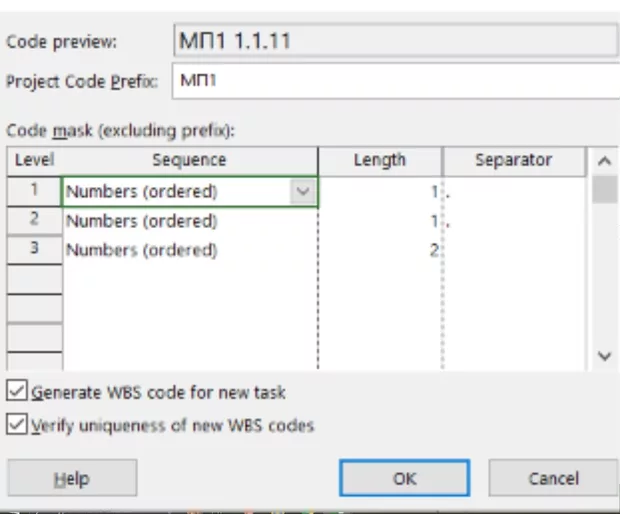Click the level 2 Length cell
The width and height of the screenshot is (620, 514).
pos(380,221)
